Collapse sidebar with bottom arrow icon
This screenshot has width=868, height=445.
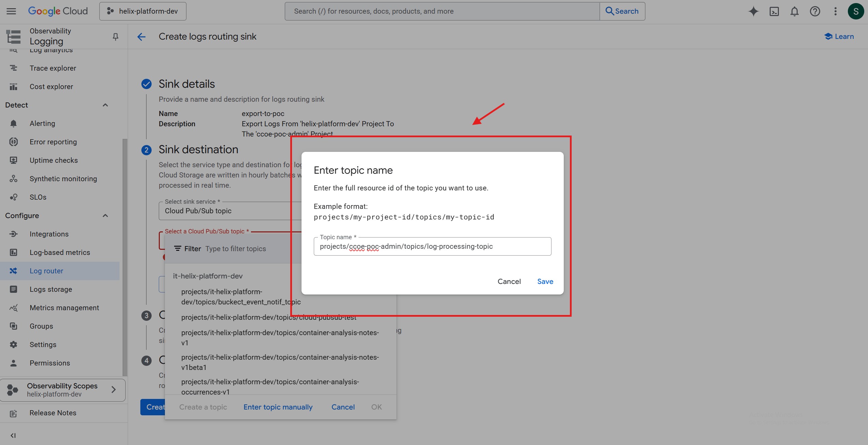[13, 435]
